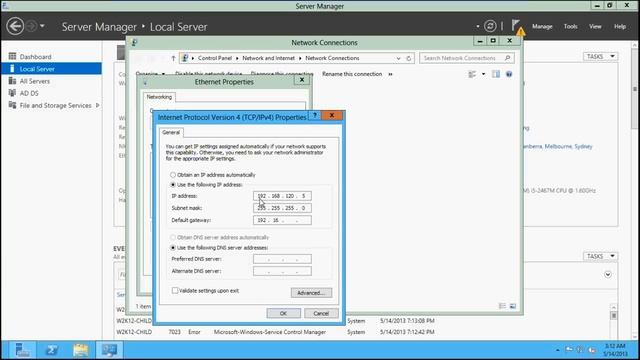The width and height of the screenshot is (640, 360).
Task: Expand File and Storage Services arrow
Action: (x=97, y=105)
